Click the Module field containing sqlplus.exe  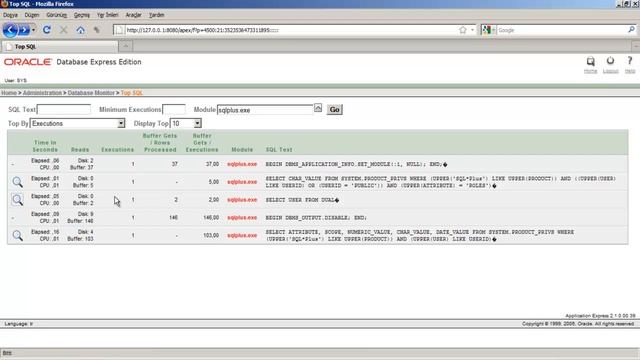click(x=265, y=110)
